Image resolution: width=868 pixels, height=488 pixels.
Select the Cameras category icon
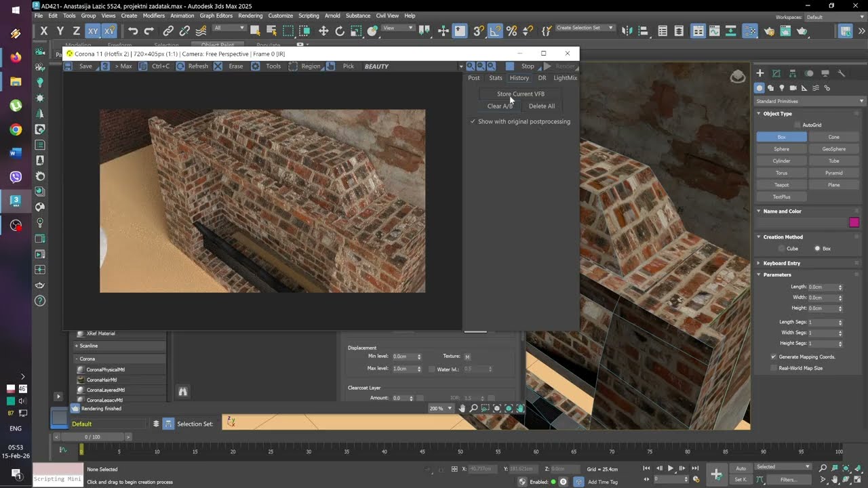[x=793, y=88]
